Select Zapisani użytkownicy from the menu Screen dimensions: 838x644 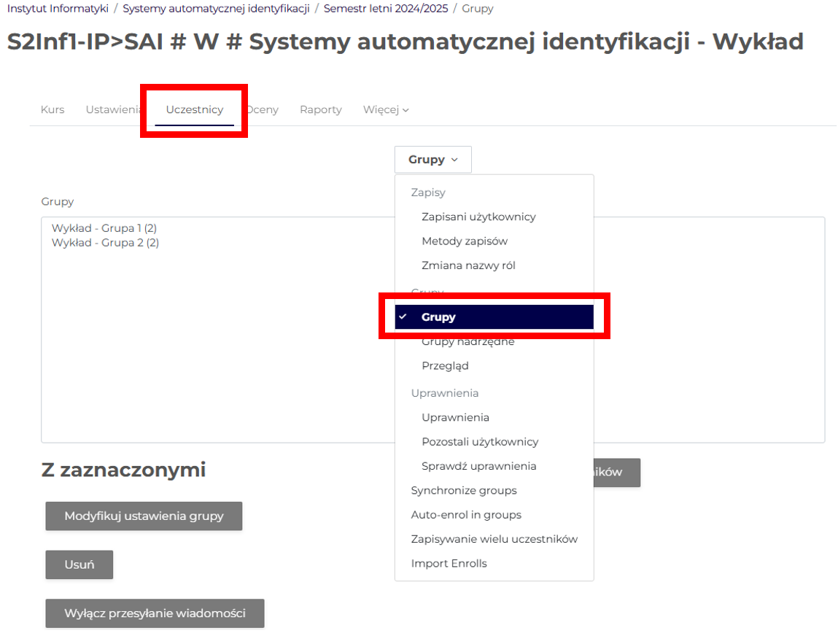(x=478, y=217)
